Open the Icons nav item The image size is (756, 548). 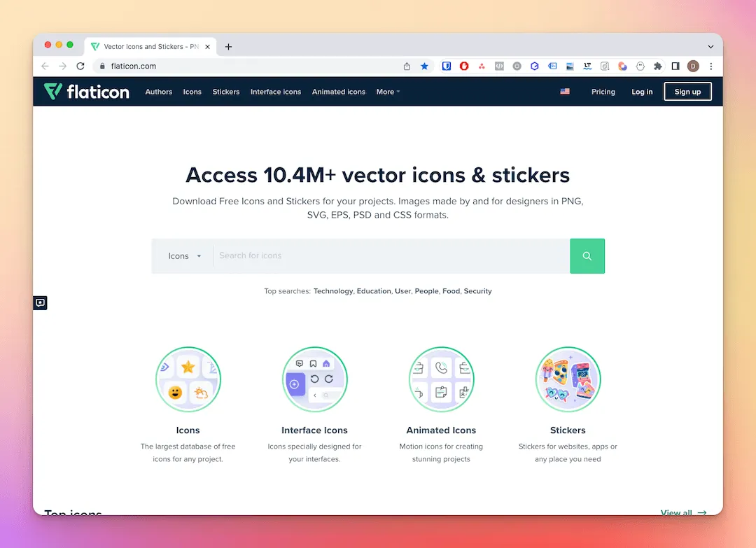(x=192, y=92)
